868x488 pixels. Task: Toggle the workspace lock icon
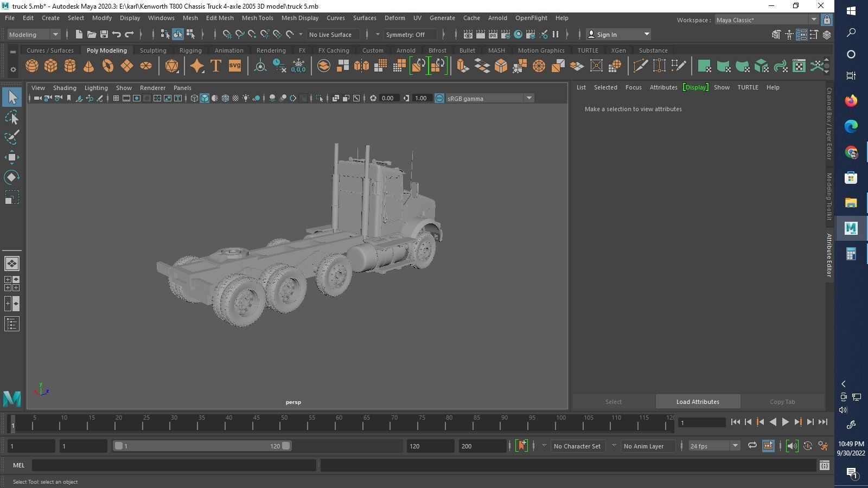click(x=827, y=20)
